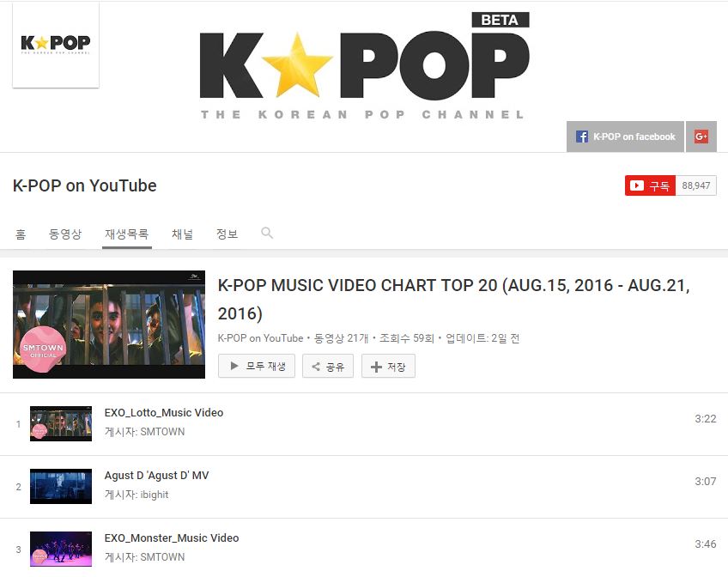Click the ibighit uploader name

(155, 495)
